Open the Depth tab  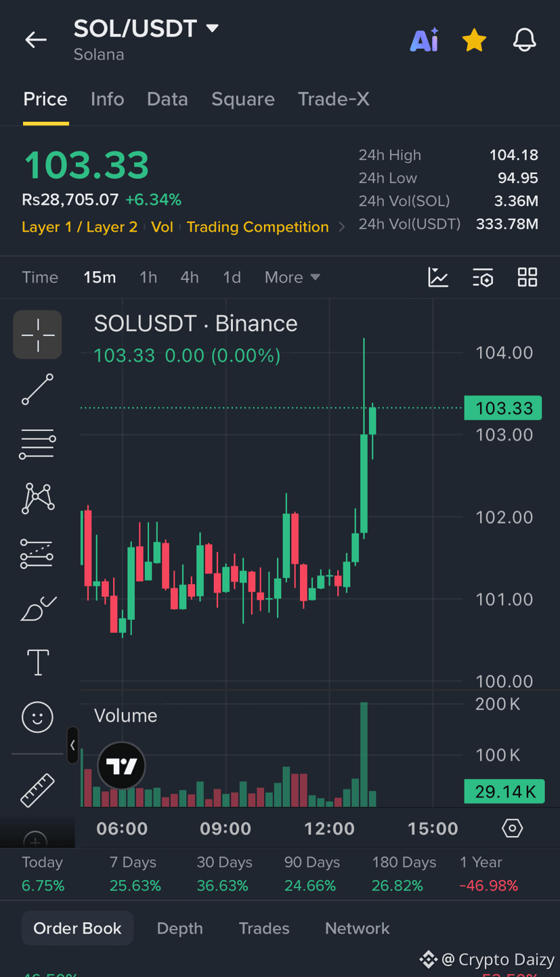(x=179, y=928)
